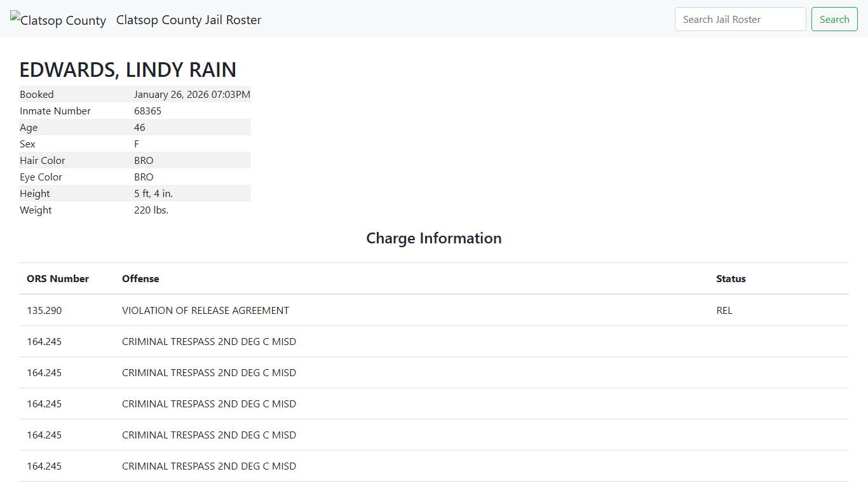The height and width of the screenshot is (488, 868).
Task: Click the Status column header
Action: click(x=731, y=278)
